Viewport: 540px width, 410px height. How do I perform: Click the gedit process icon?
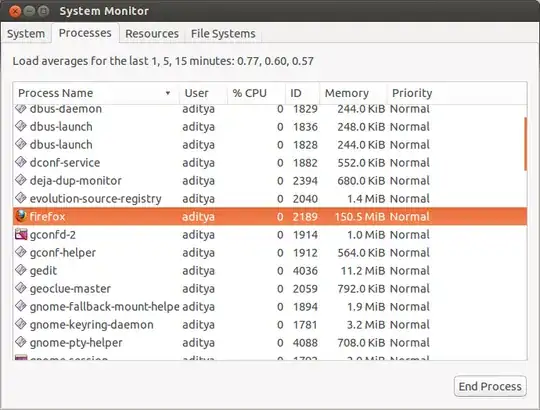21,270
